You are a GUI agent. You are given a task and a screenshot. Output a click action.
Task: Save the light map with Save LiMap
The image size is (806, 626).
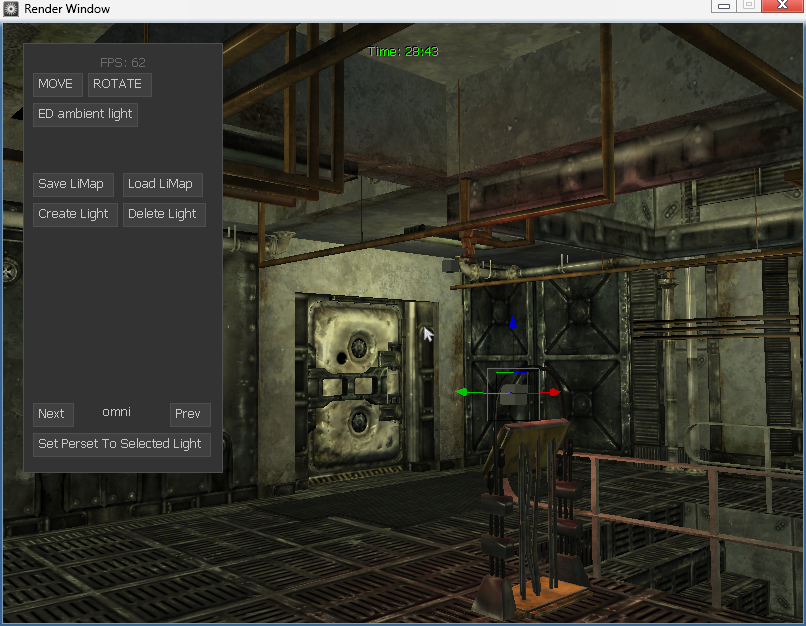71,184
